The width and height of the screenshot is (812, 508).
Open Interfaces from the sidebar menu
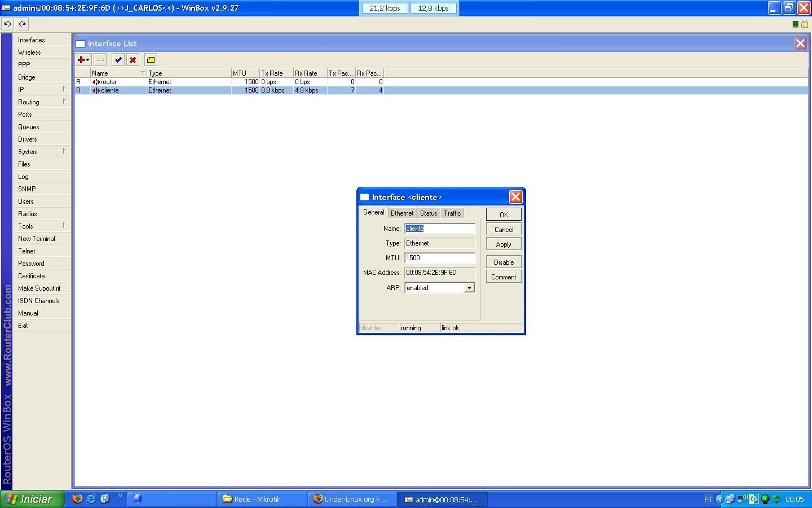[x=42, y=40]
